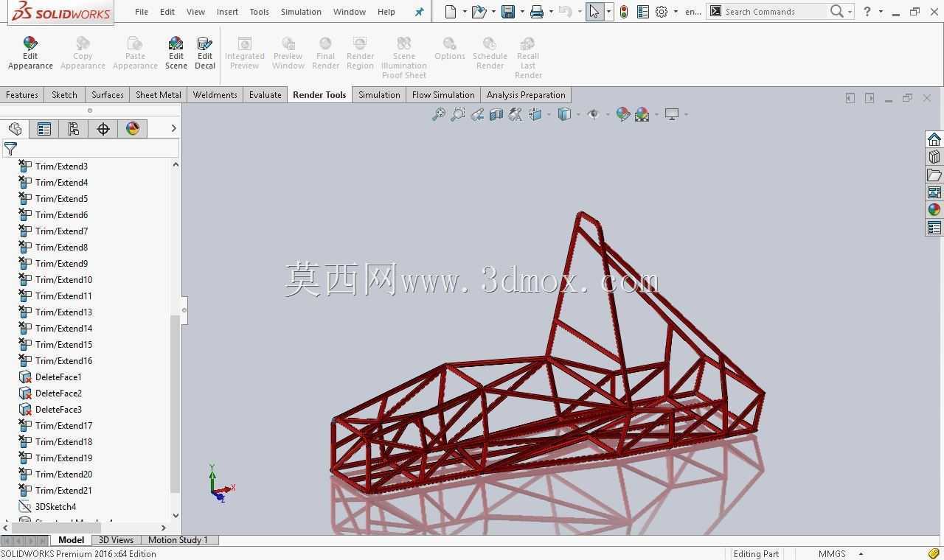Open File Explorer task pane

[x=934, y=175]
